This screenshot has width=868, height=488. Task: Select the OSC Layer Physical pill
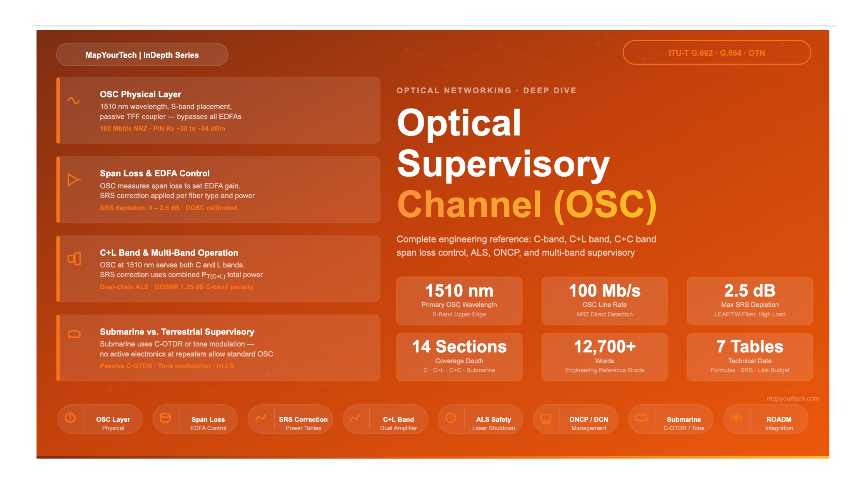click(x=100, y=419)
